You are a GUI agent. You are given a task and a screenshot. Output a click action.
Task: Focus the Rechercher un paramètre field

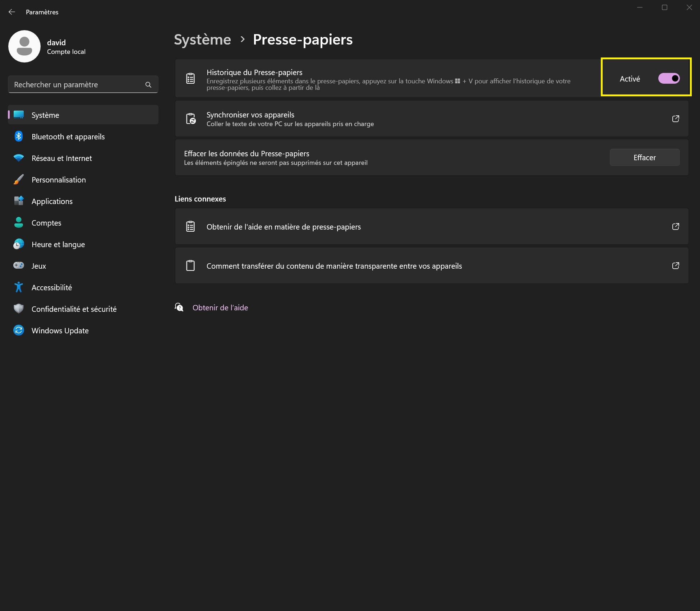75,84
